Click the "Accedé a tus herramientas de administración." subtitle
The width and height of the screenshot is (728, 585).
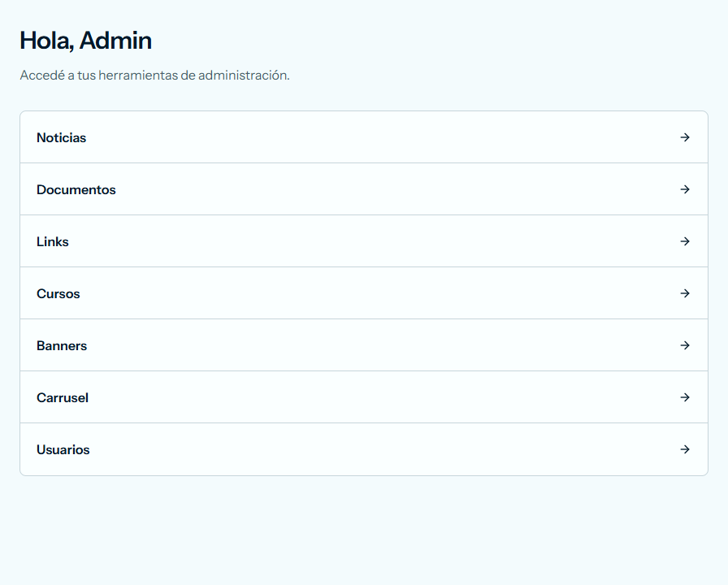click(154, 76)
